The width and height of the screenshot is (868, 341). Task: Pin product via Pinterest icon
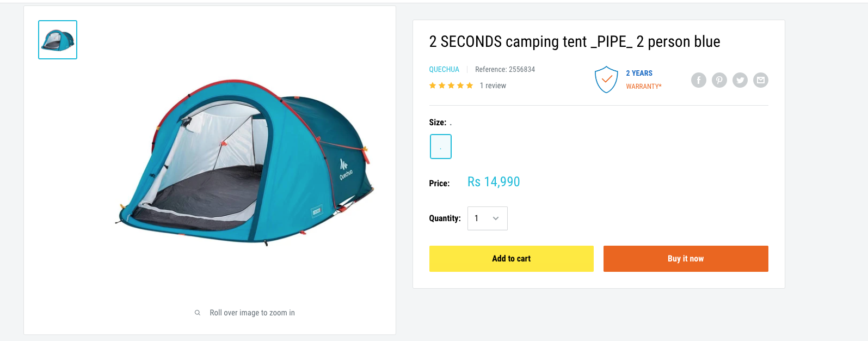719,80
